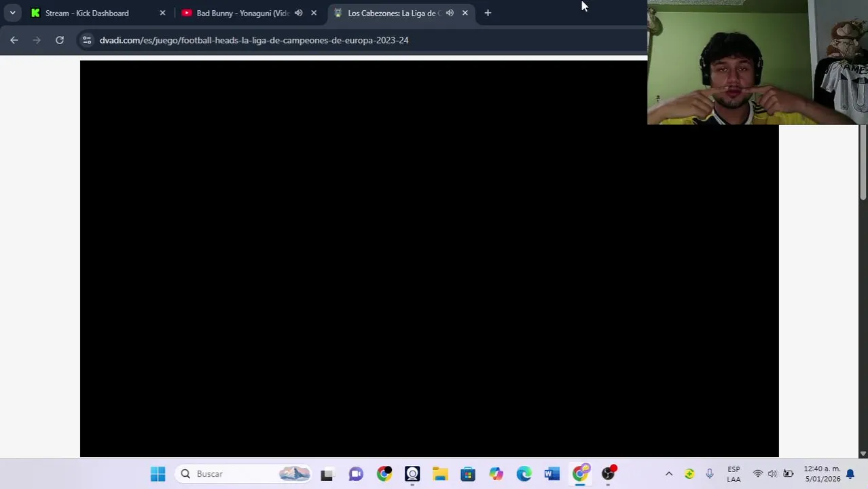Click the battery icon in the system tray

pos(788,474)
